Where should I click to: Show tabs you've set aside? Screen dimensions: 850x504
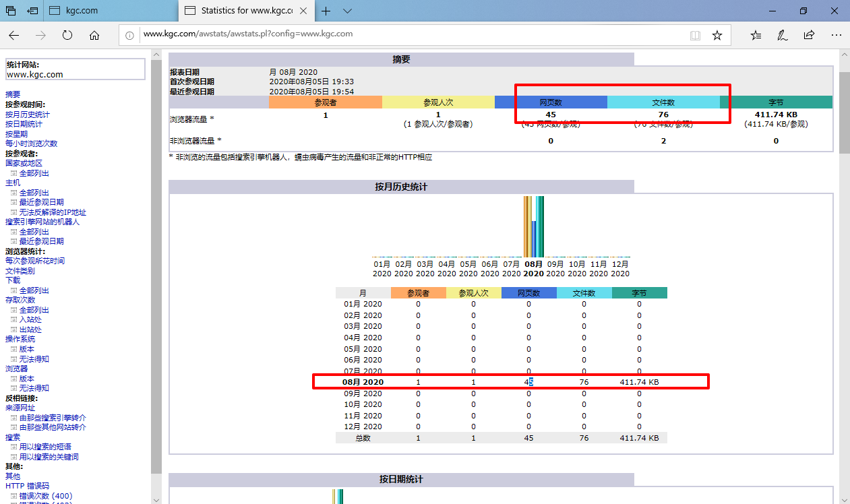(11, 11)
